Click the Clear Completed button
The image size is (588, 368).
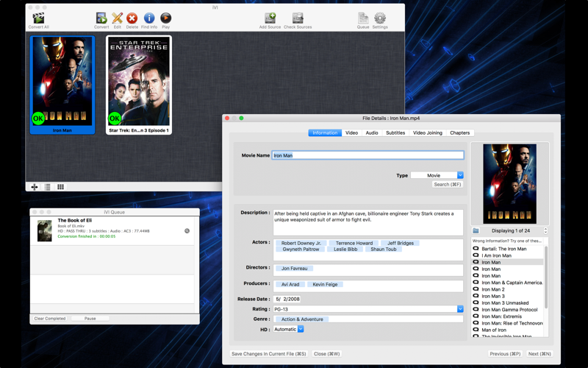click(50, 319)
